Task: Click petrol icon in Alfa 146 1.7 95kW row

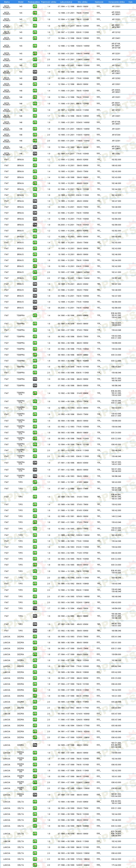Action: tap(35, 116)
